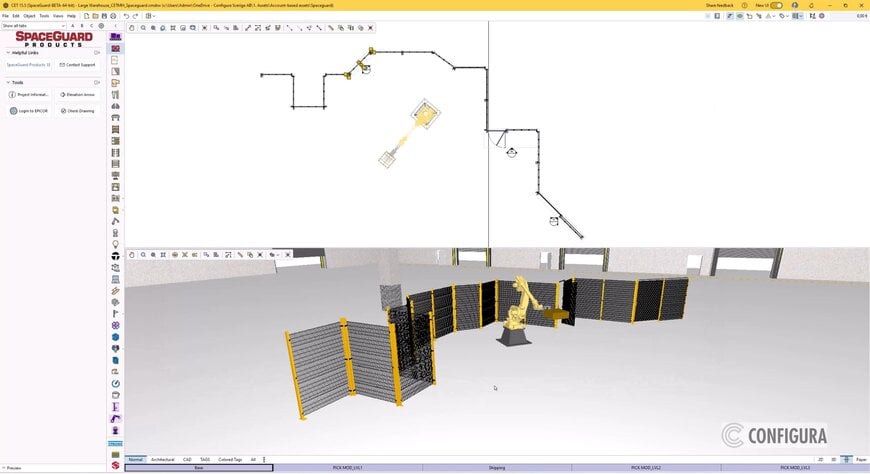Open the steering wheel circle component tab
The height and width of the screenshot is (474, 870).
tap(115, 256)
